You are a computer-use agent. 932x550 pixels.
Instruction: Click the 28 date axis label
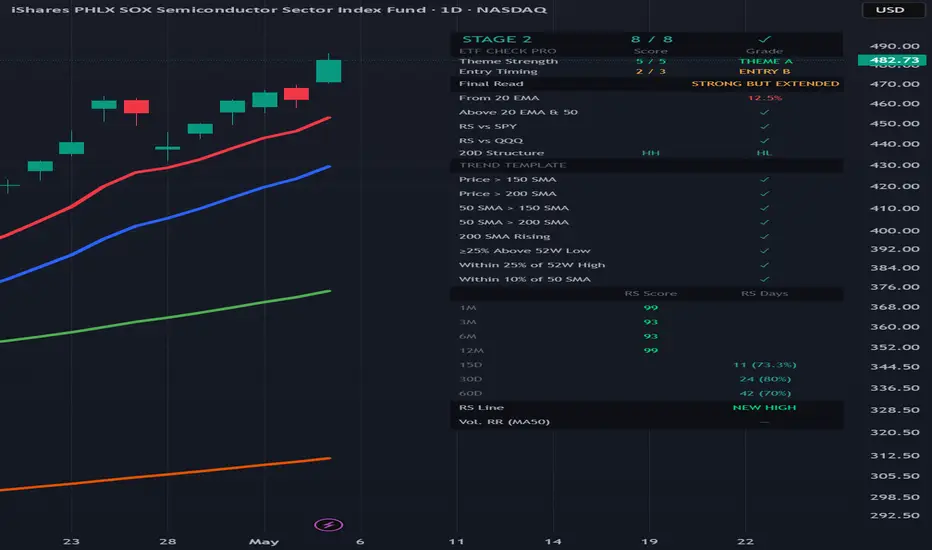click(x=167, y=542)
